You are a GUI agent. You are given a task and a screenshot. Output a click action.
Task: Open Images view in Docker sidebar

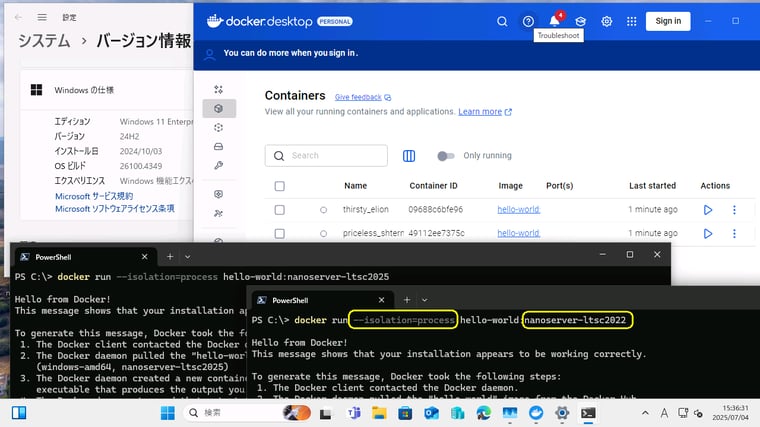pyautogui.click(x=219, y=127)
